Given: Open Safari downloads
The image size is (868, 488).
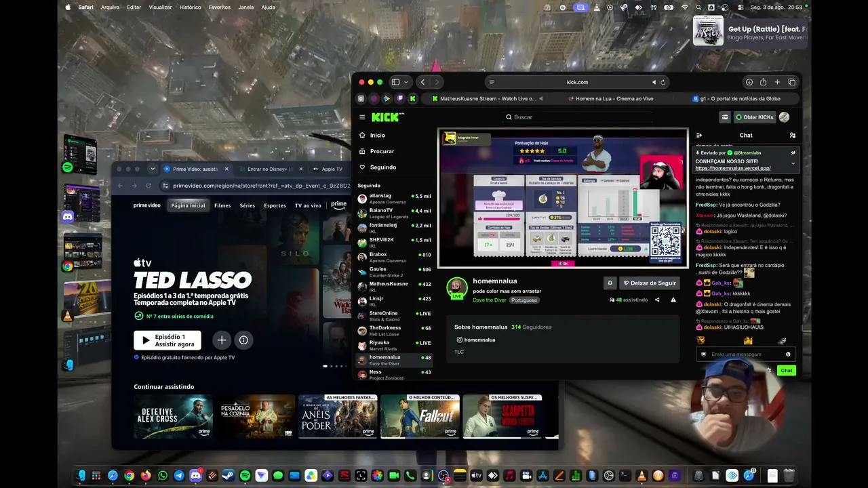Looking at the screenshot, I should [x=749, y=82].
